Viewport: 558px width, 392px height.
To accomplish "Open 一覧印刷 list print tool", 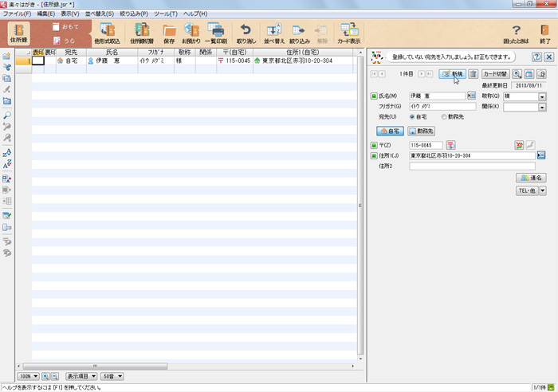I will click(x=216, y=33).
